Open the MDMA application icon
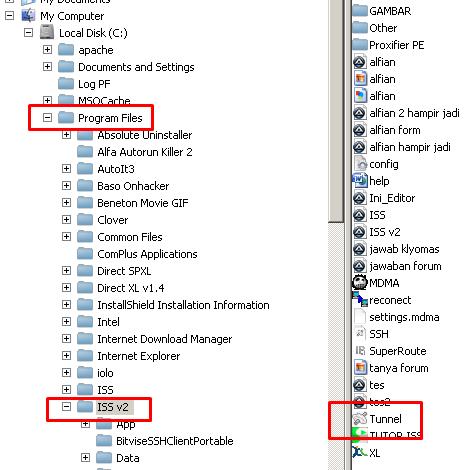474x470 pixels. point(360,283)
